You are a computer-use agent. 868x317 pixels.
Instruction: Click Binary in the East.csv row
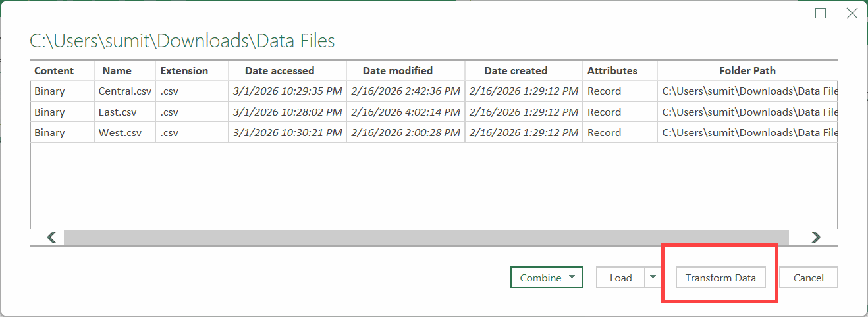pos(62,112)
